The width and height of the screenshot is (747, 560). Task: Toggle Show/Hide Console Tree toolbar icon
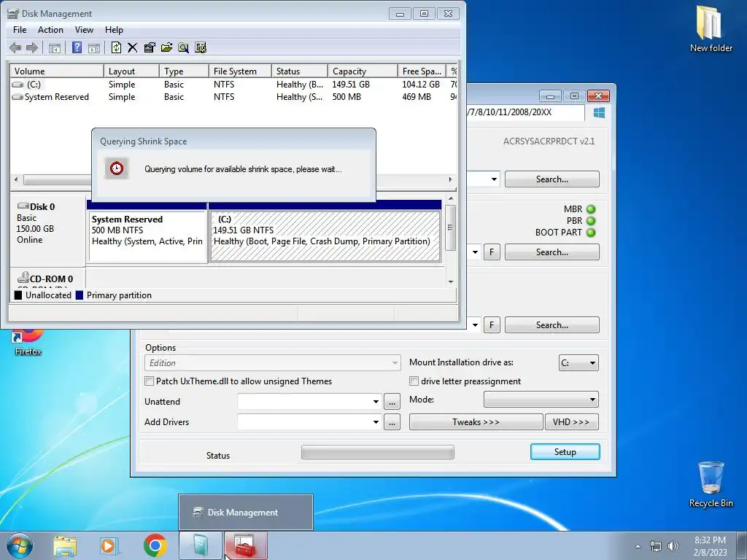[x=55, y=47]
